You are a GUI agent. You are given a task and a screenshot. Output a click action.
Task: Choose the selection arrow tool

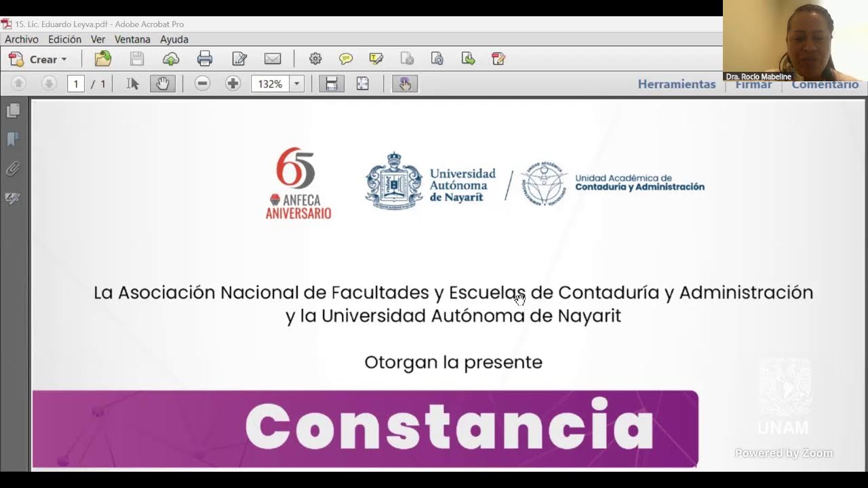pyautogui.click(x=133, y=83)
